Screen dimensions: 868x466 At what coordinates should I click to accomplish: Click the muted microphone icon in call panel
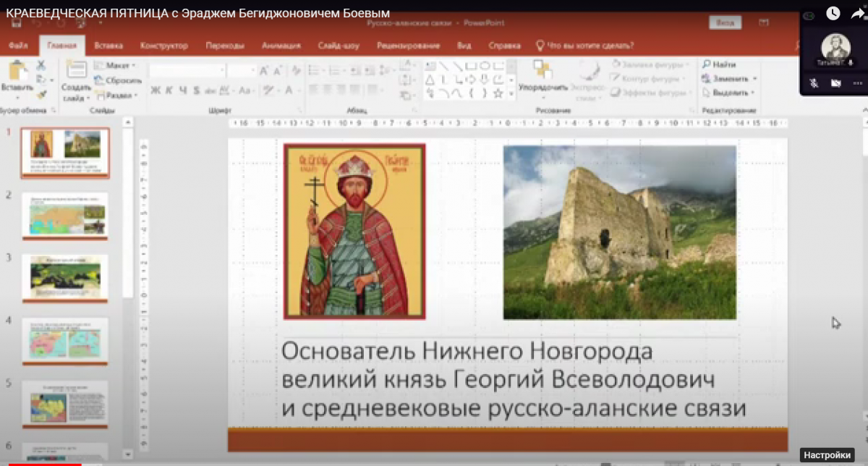click(814, 82)
